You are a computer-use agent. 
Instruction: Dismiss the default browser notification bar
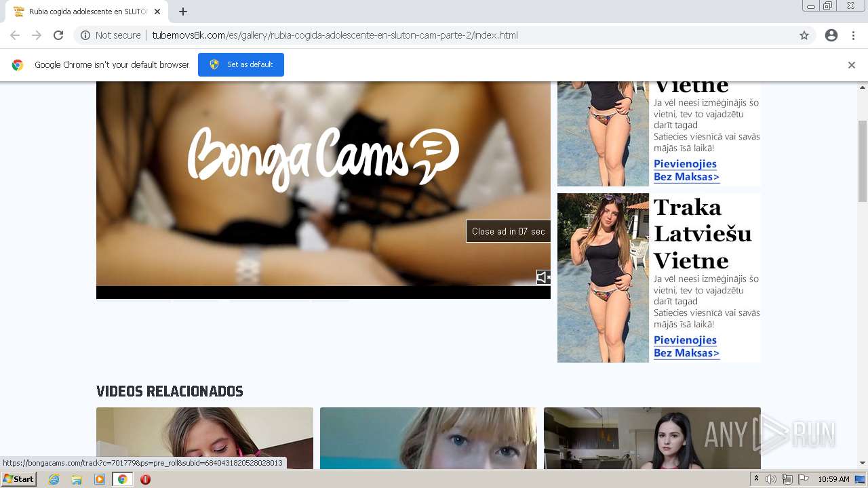pos(852,65)
